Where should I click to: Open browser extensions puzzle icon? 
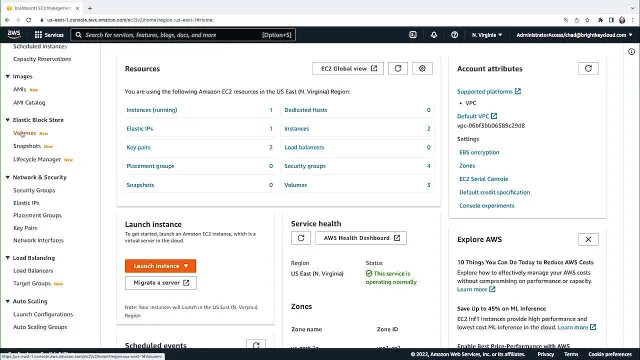click(600, 20)
